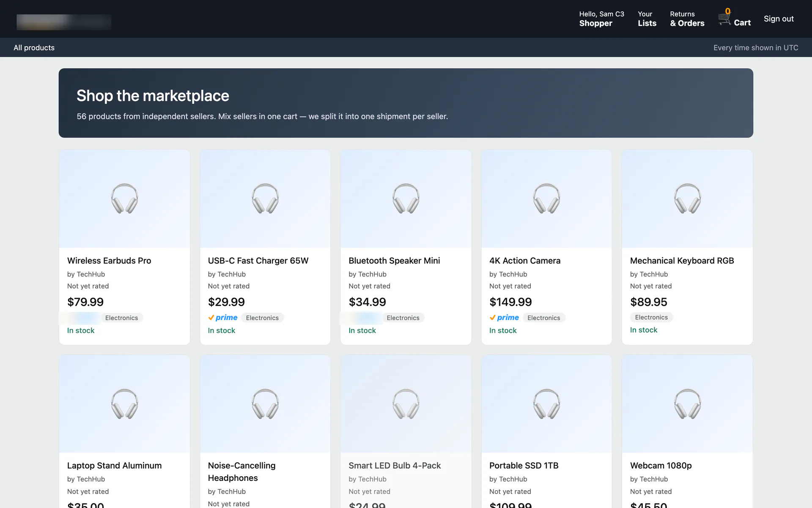The width and height of the screenshot is (812, 508).
Task: Open Webcam 1080p title link
Action: pos(661,466)
